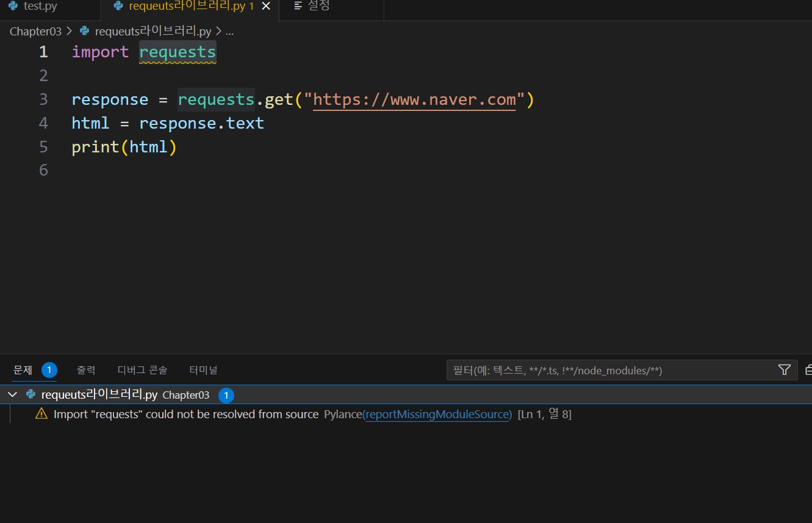Click the [Ln 1, 열 8] location text

coord(544,414)
